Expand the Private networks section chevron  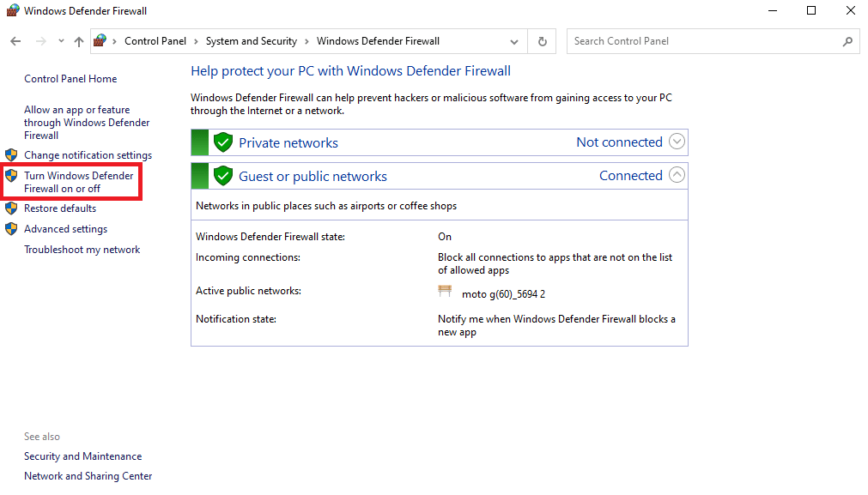tap(677, 142)
